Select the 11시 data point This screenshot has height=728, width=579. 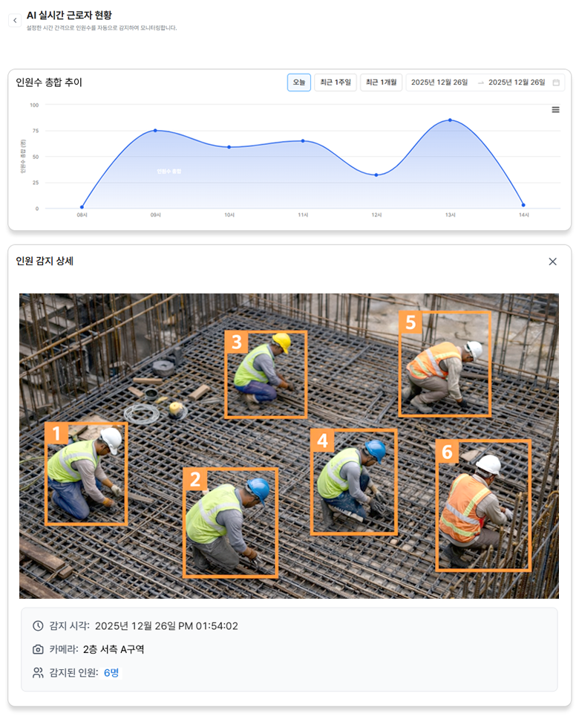click(303, 140)
